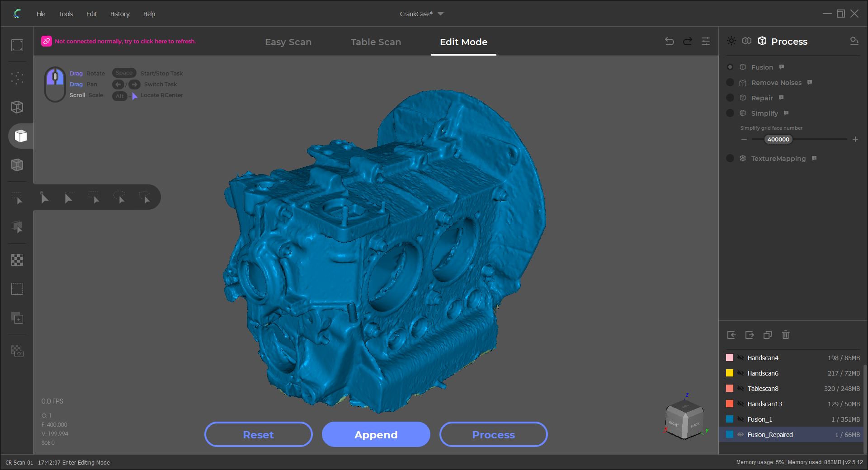Open the CrankCase project dropdown arrow

coord(441,14)
